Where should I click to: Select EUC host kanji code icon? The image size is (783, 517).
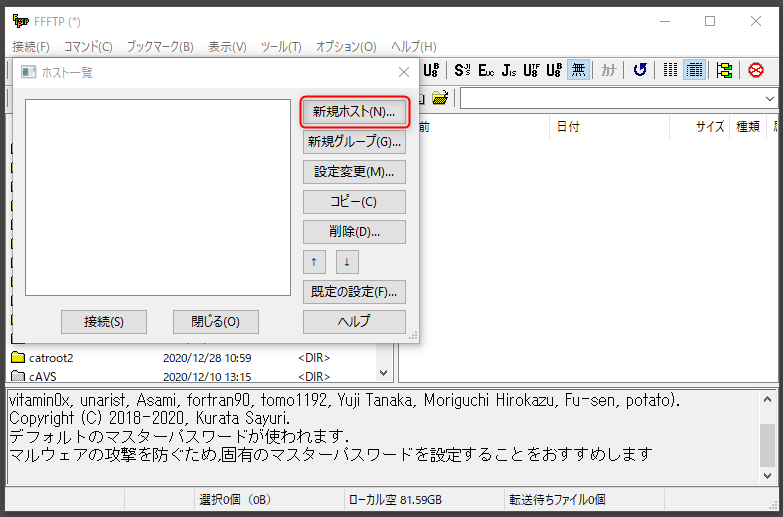coord(486,70)
